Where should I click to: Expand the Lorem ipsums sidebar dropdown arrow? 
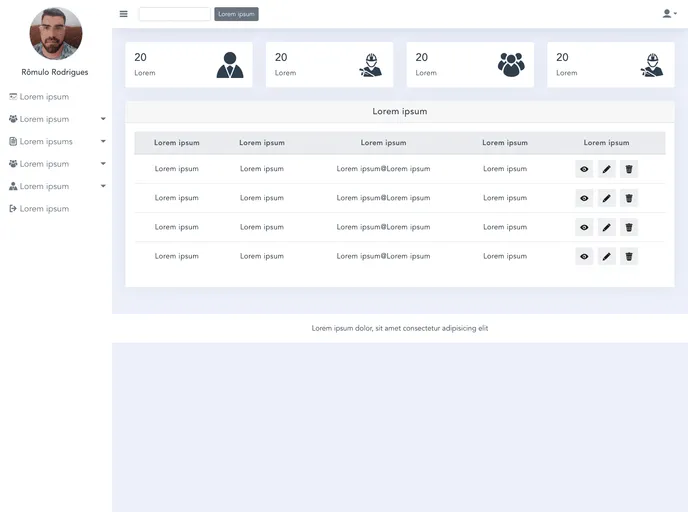(103, 141)
